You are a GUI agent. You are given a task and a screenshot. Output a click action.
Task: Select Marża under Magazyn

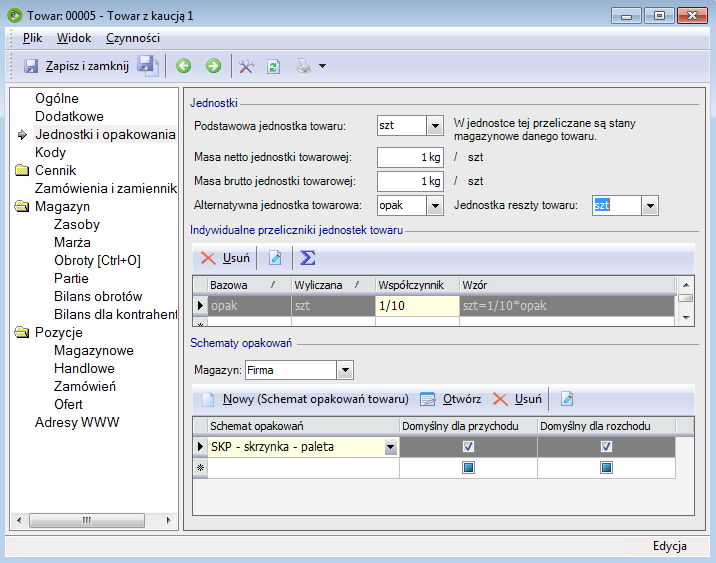pos(72,242)
